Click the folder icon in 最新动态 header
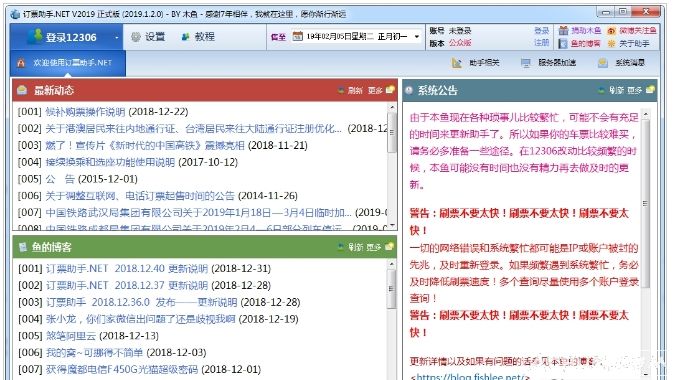The width and height of the screenshot is (674, 380). point(390,89)
